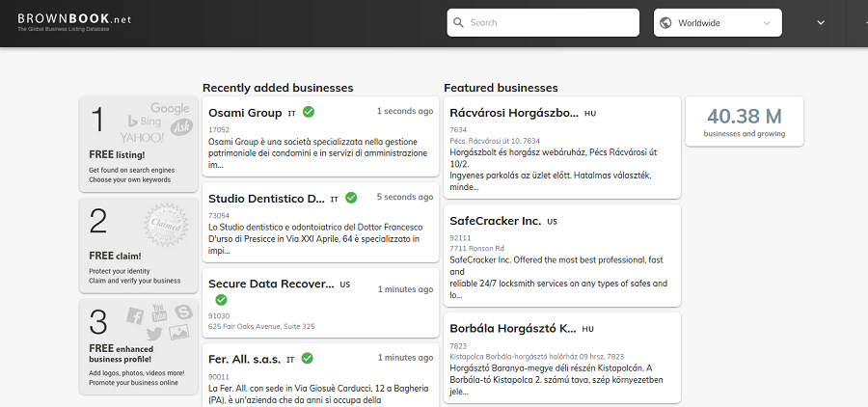Open Secure Data Recover... listing

(271, 285)
